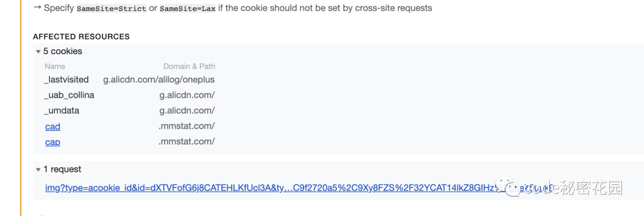Click .mmstat.com/ domain in cap row
The width and height of the screenshot is (644, 216).
pyautogui.click(x=187, y=142)
